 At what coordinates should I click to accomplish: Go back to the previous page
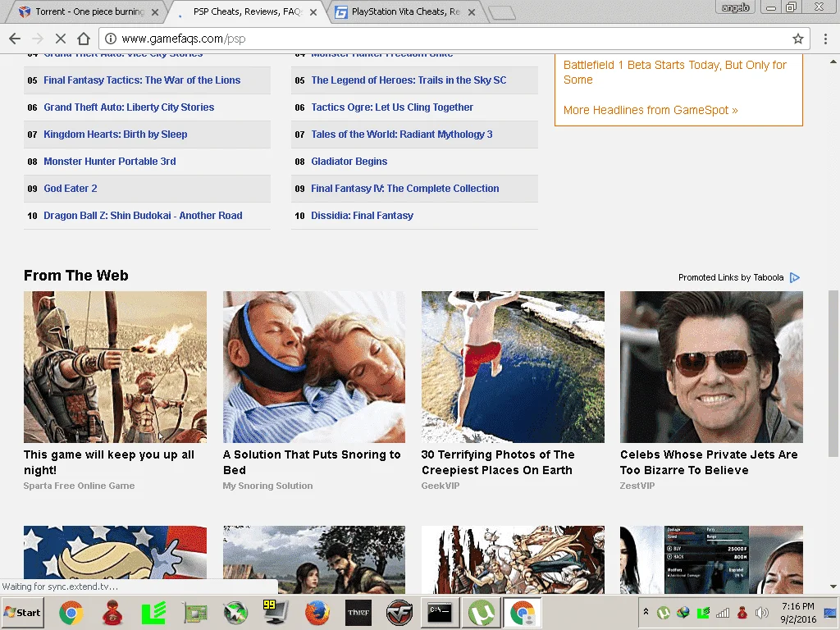pyautogui.click(x=15, y=39)
